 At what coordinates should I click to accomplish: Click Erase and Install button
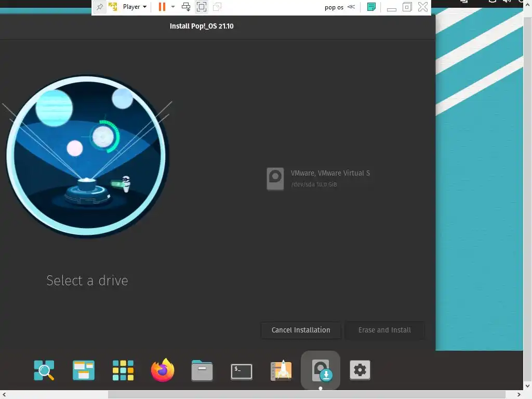point(384,330)
